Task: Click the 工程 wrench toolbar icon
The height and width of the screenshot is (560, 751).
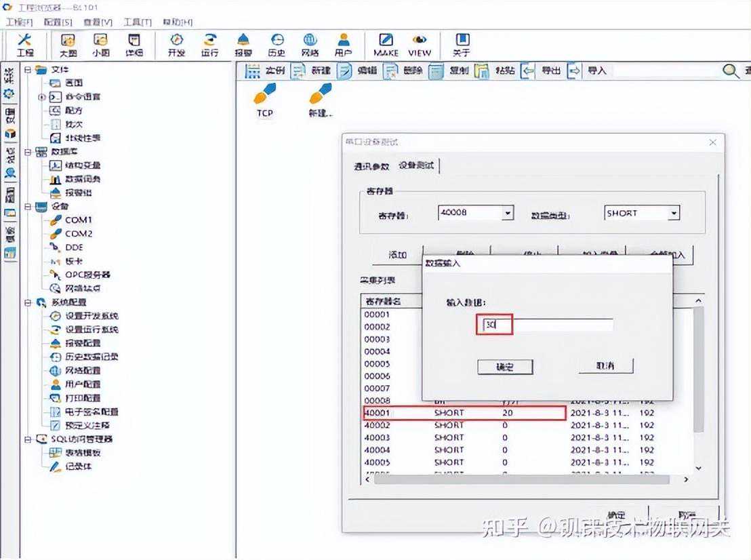Action: pyautogui.click(x=24, y=45)
